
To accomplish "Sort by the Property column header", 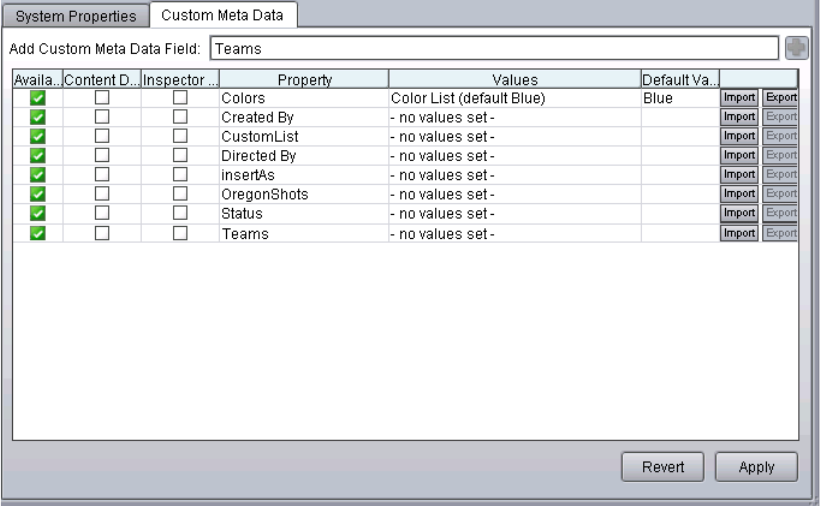I will [x=304, y=79].
